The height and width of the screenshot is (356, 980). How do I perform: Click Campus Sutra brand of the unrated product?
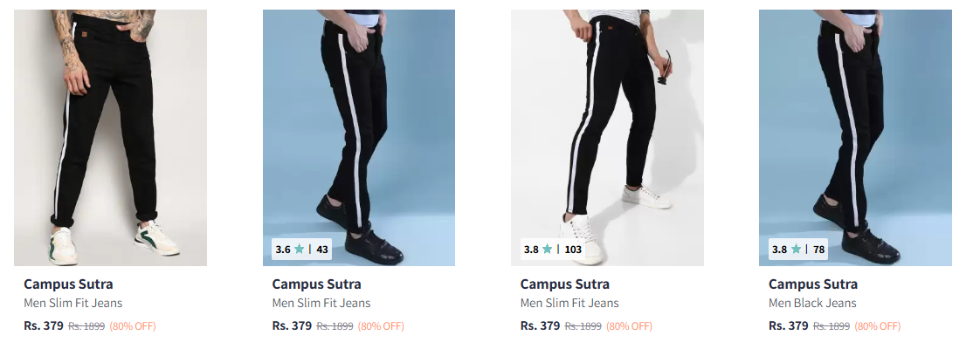pos(68,284)
